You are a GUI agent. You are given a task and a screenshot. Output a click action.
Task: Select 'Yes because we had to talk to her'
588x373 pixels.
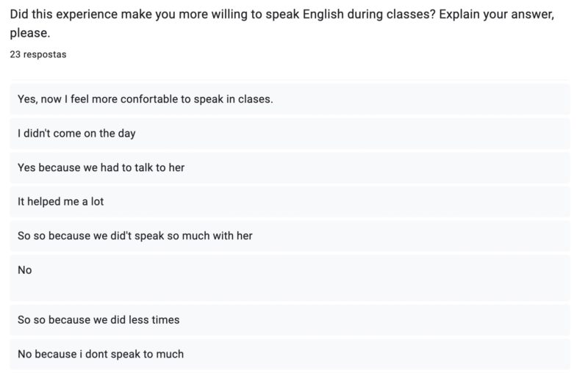[101, 167]
